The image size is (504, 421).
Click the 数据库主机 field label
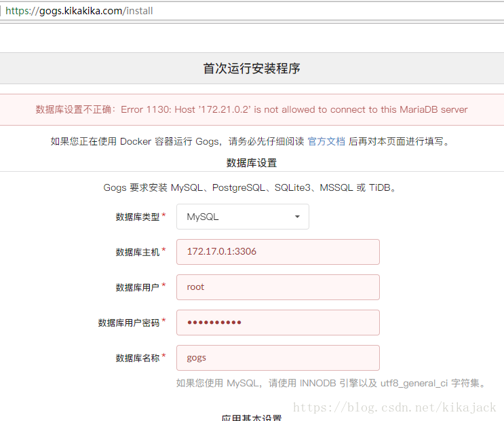click(138, 252)
